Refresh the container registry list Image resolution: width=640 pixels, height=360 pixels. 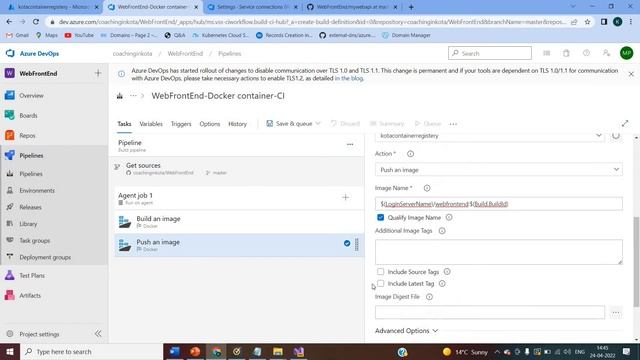tap(616, 136)
